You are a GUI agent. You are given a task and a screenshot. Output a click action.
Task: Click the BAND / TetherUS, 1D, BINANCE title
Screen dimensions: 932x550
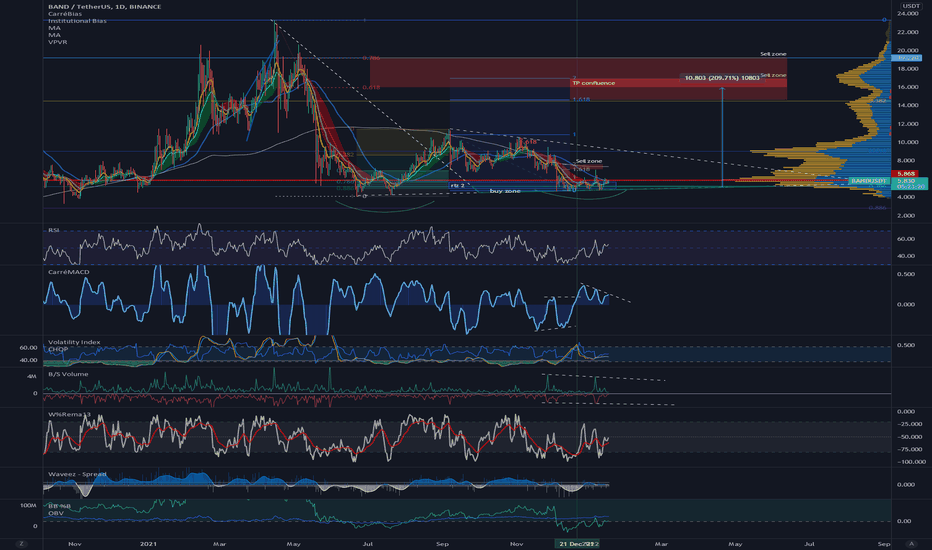coord(105,7)
